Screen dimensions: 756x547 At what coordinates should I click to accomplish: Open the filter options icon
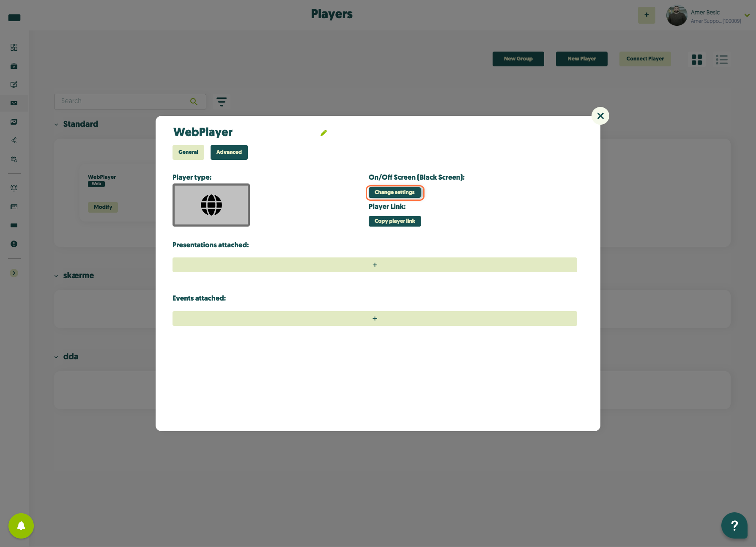click(222, 101)
